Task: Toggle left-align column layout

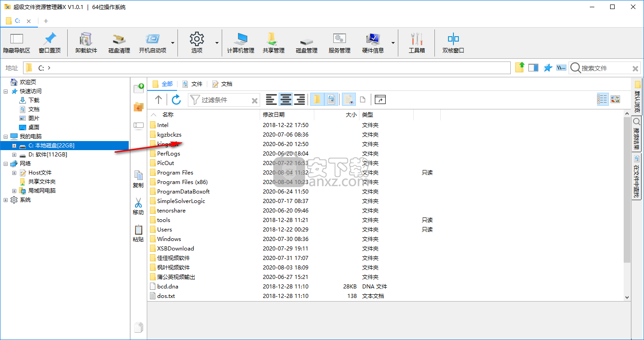Action: click(271, 99)
